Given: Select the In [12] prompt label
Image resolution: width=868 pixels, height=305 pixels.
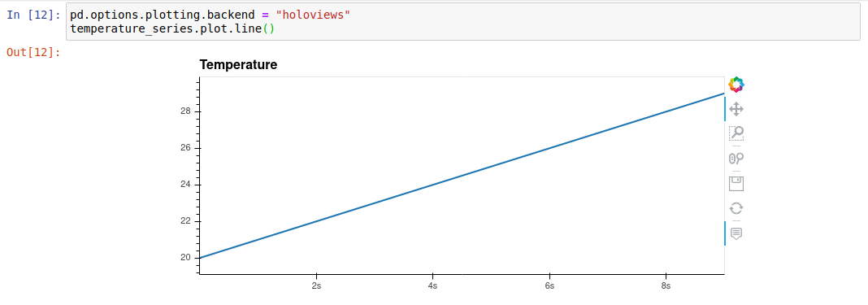Looking at the screenshot, I should [34, 15].
